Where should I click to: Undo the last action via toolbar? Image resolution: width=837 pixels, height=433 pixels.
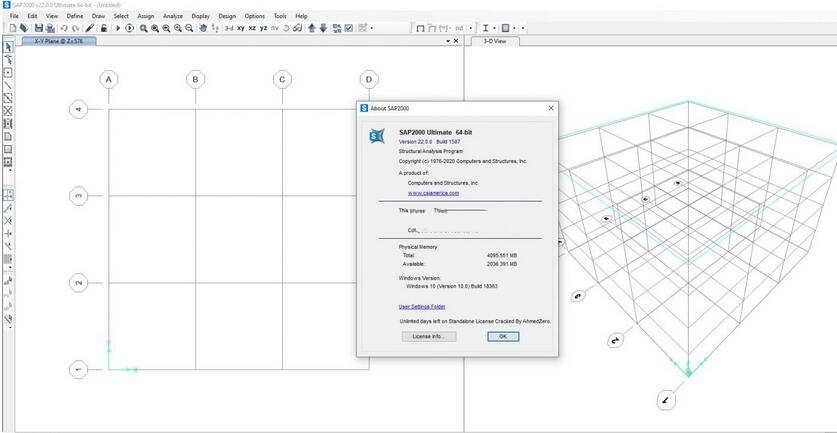click(x=64, y=28)
